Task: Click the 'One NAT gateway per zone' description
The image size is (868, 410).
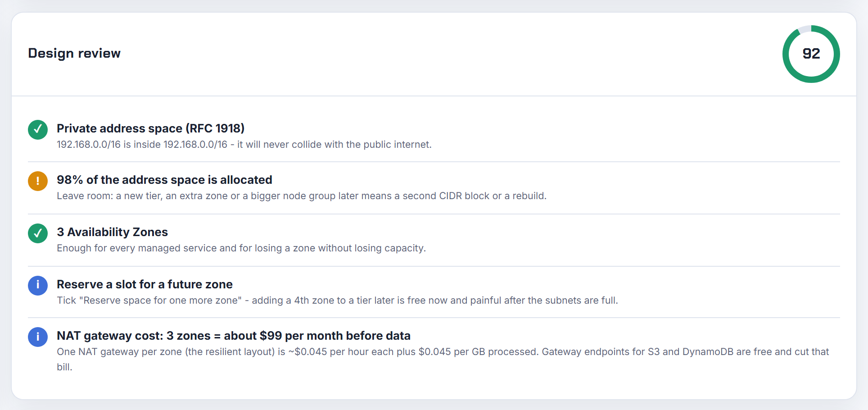Action: [443, 359]
